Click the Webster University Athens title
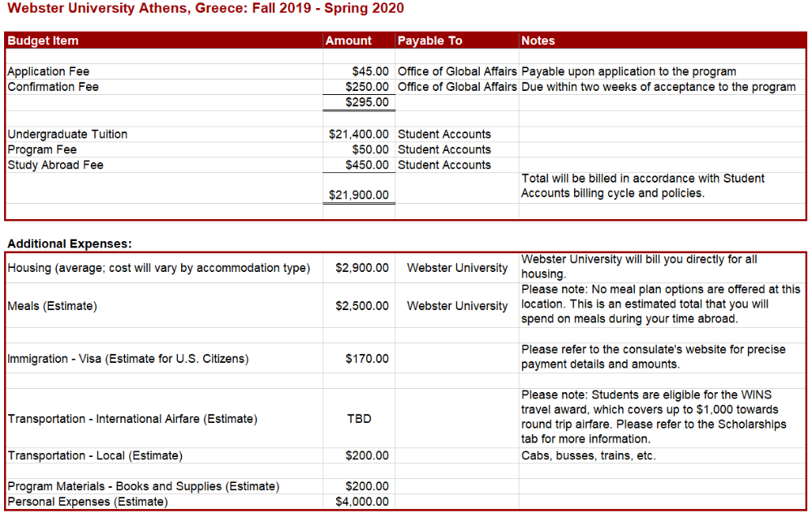 coord(205,8)
